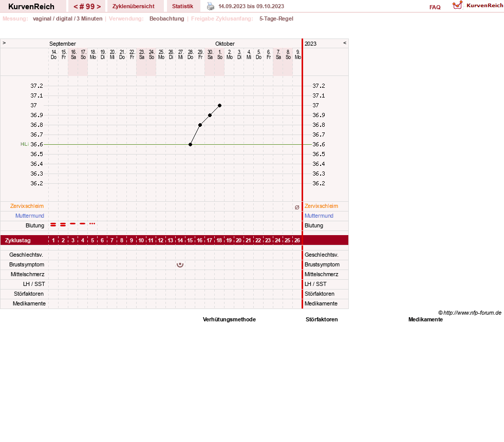The height and width of the screenshot is (442, 504).
Task: Click heavy bleeding mark on cycle day 2
Action: (x=63, y=224)
